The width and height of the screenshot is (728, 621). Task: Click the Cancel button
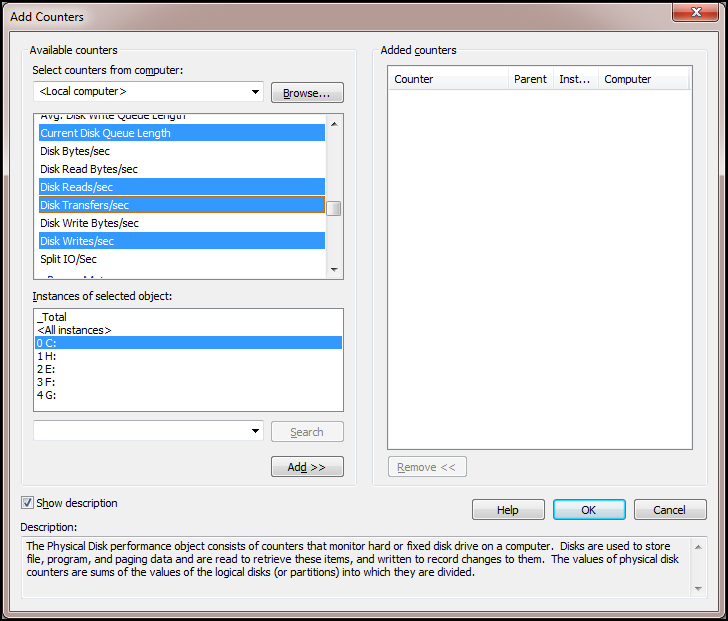point(669,510)
